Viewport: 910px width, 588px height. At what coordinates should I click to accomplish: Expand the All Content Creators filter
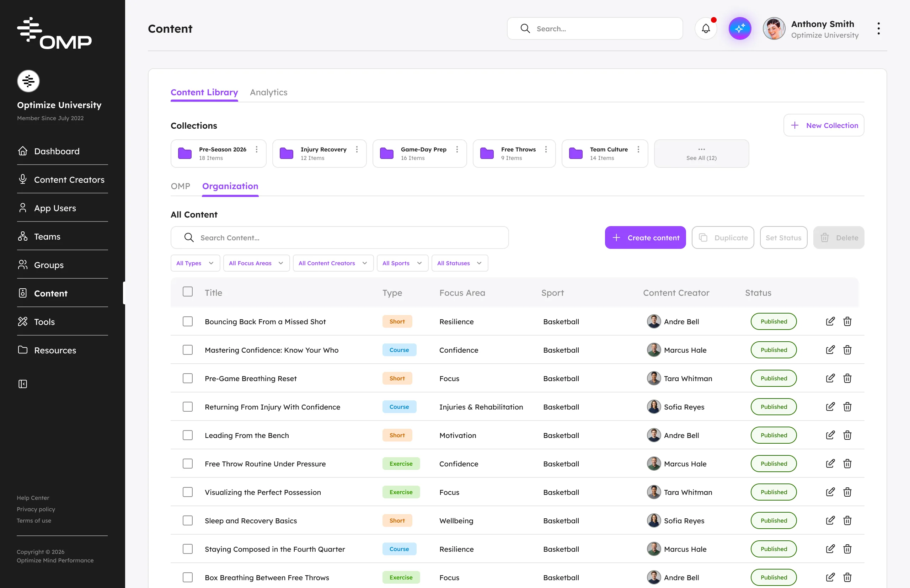tap(333, 263)
